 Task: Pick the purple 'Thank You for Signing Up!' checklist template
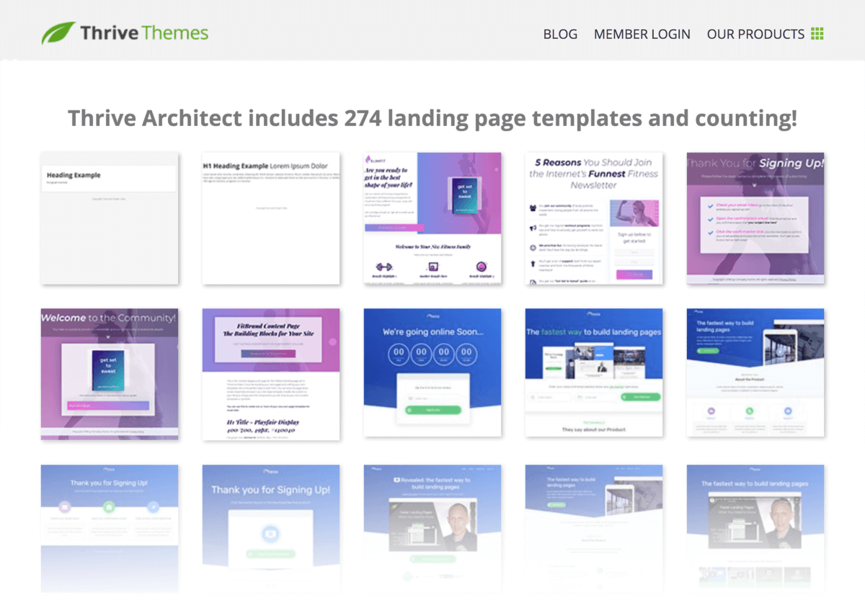755,218
